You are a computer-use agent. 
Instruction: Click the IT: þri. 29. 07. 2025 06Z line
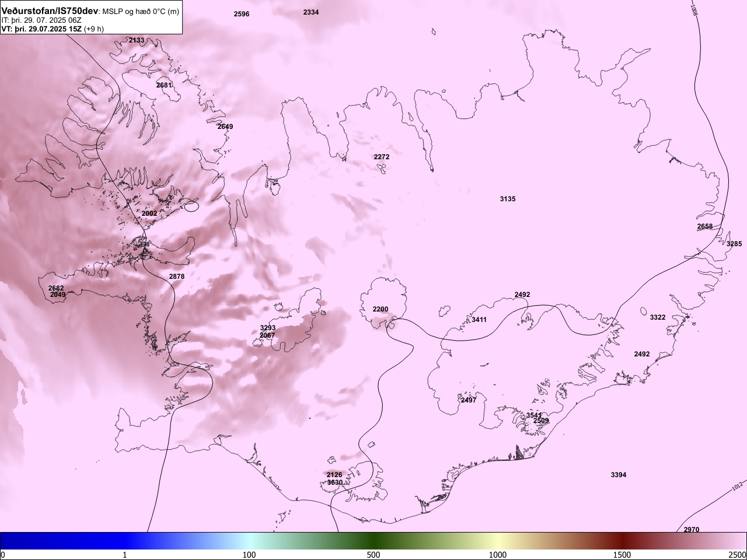[x=41, y=20]
